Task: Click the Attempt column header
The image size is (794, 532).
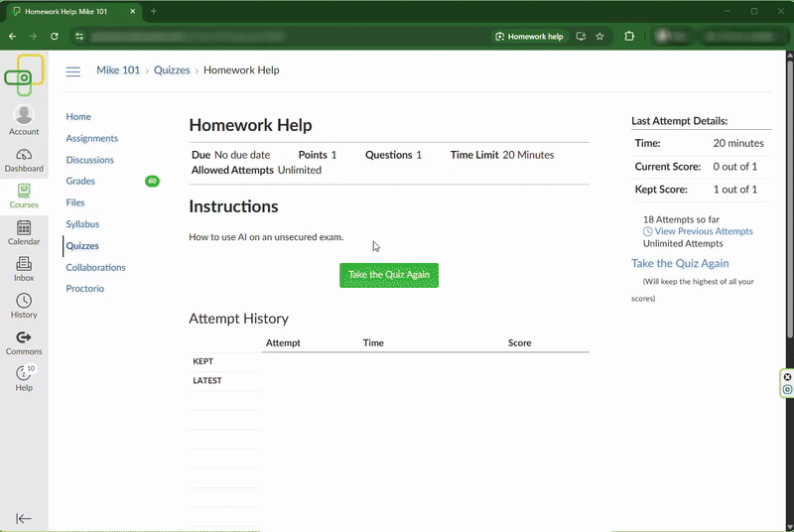Action: (x=283, y=342)
